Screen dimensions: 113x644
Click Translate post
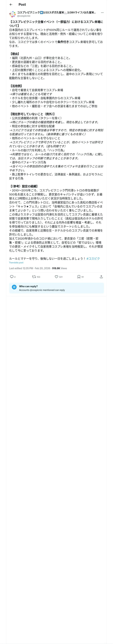(x=16, y=262)
